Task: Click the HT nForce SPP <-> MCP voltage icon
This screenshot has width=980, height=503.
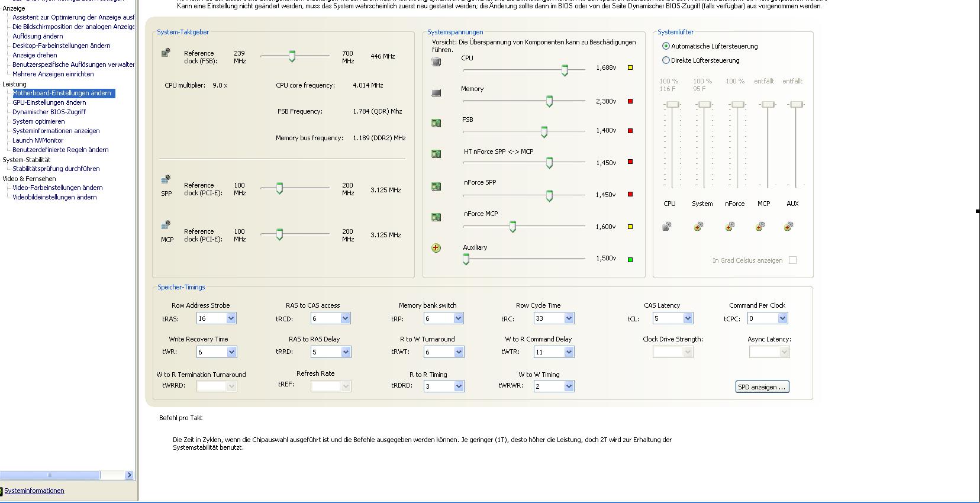Action: pos(437,154)
